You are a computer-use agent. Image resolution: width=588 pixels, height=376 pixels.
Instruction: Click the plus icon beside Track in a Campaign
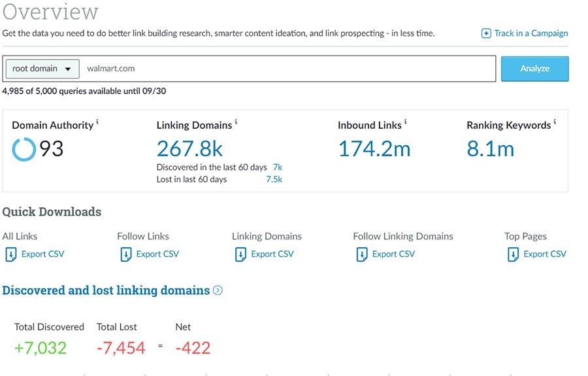coord(486,33)
